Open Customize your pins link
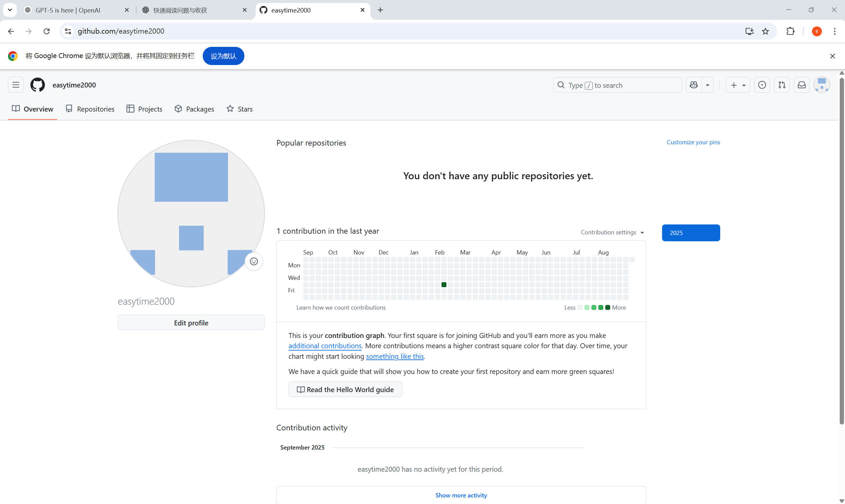Image resolution: width=845 pixels, height=504 pixels. (x=693, y=142)
